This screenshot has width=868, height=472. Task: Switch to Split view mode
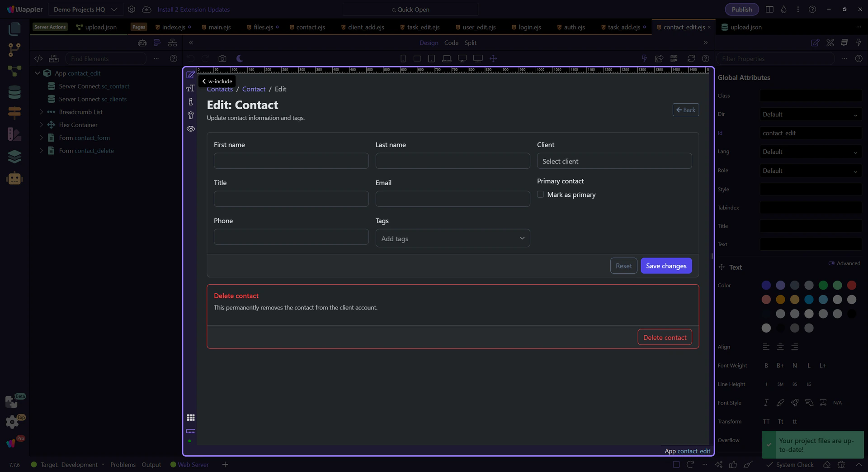tap(470, 43)
